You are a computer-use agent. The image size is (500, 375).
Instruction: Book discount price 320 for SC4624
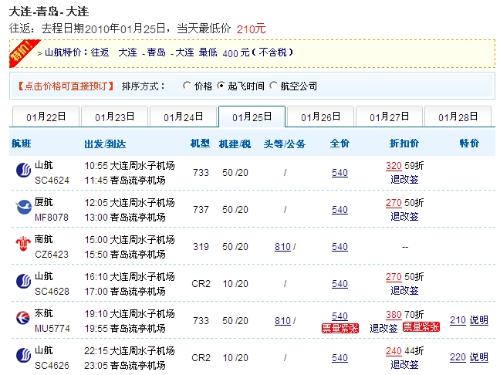[x=393, y=166]
